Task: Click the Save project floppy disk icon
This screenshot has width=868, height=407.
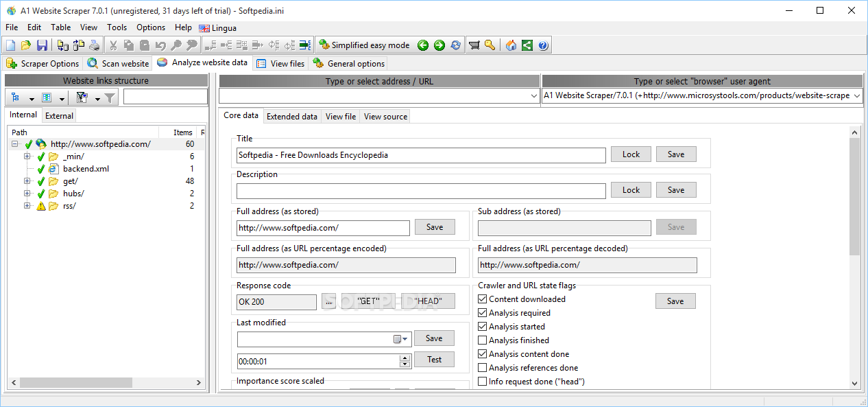Action: click(42, 45)
